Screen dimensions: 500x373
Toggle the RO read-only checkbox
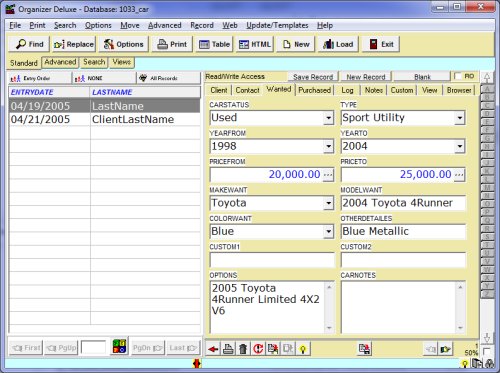click(x=458, y=76)
